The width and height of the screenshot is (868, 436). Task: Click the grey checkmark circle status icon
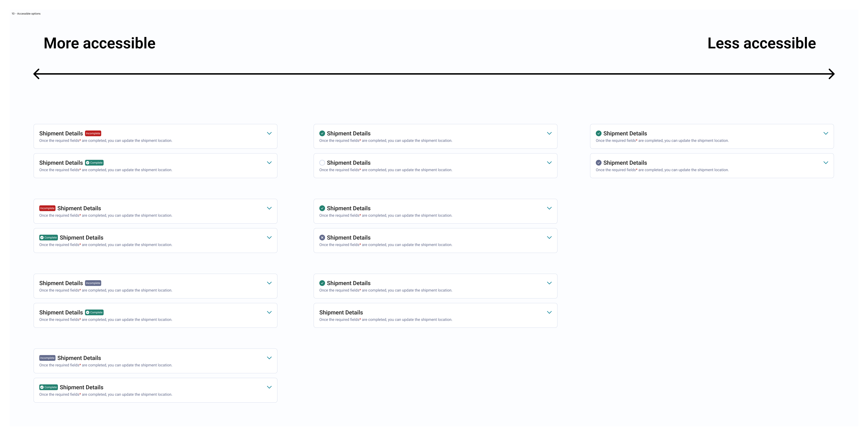tap(598, 163)
